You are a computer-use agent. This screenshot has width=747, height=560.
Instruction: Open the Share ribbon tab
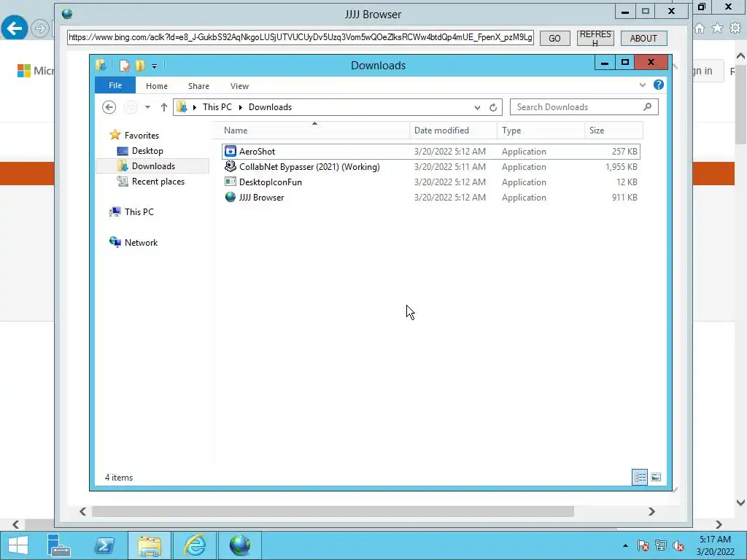(198, 86)
